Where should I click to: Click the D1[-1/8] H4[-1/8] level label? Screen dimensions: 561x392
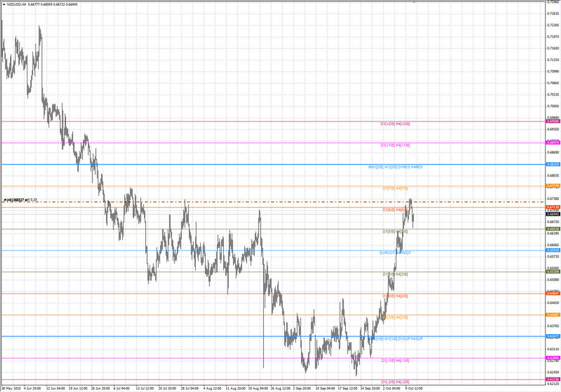point(395,360)
